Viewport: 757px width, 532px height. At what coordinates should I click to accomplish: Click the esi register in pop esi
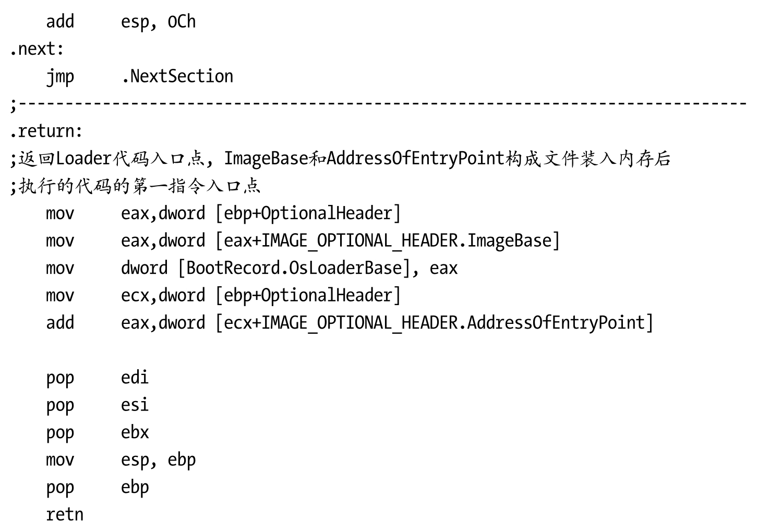(x=135, y=405)
